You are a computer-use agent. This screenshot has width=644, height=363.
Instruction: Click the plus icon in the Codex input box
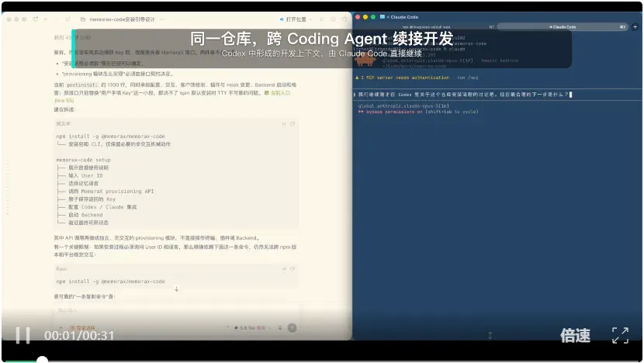pos(61,327)
